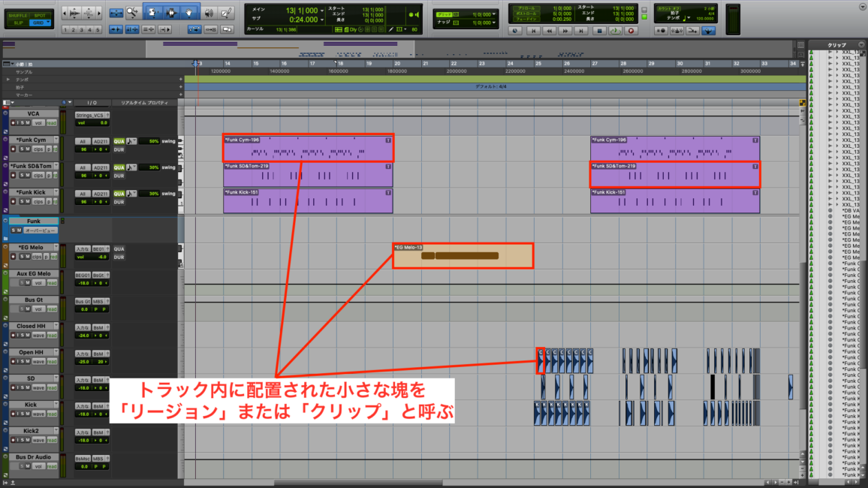
Task: Click the clip list scrollbar on the right
Action: point(863,150)
